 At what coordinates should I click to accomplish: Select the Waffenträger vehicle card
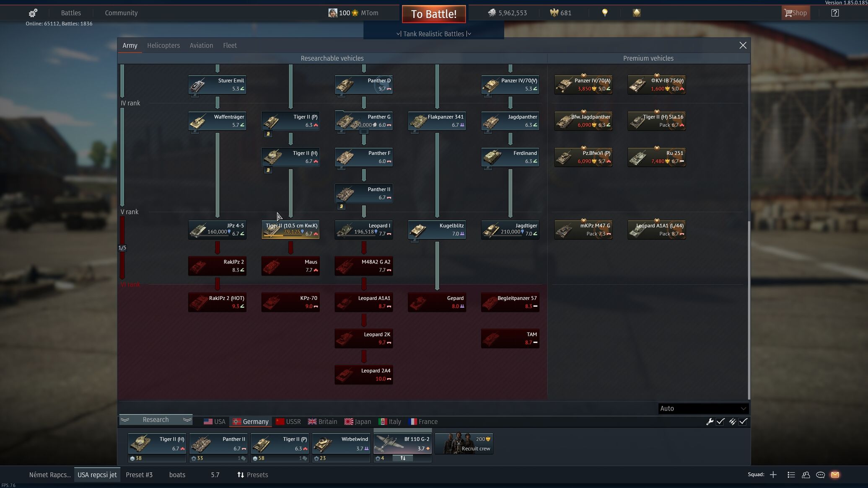pyautogui.click(x=217, y=121)
